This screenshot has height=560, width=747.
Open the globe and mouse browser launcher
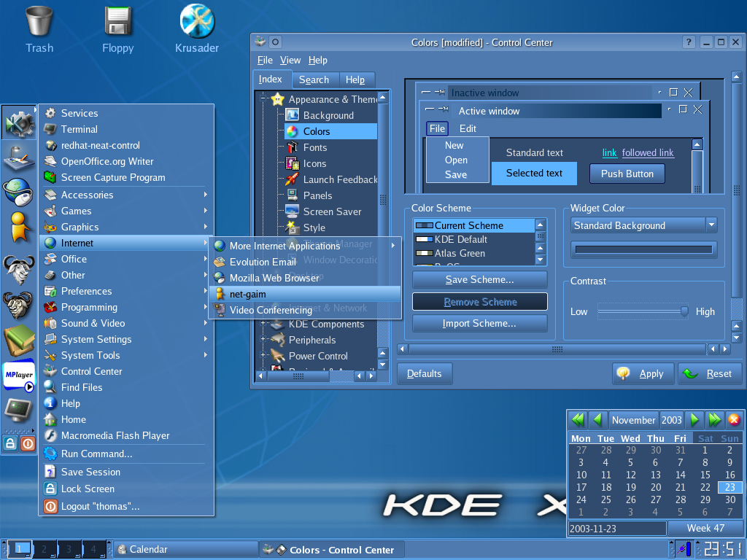click(18, 192)
